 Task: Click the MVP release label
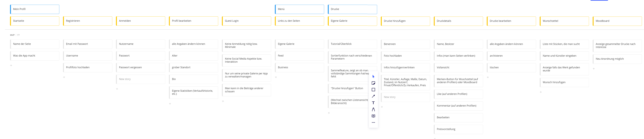click(x=12, y=35)
